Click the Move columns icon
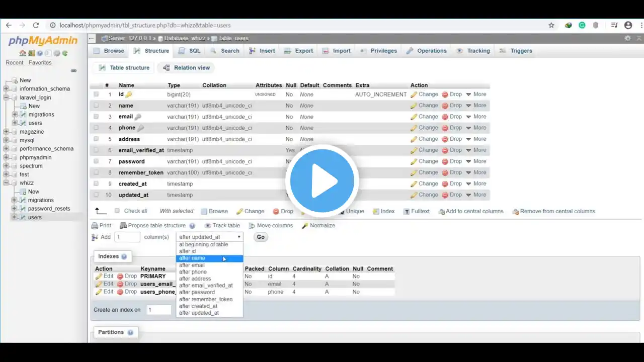 252,226
